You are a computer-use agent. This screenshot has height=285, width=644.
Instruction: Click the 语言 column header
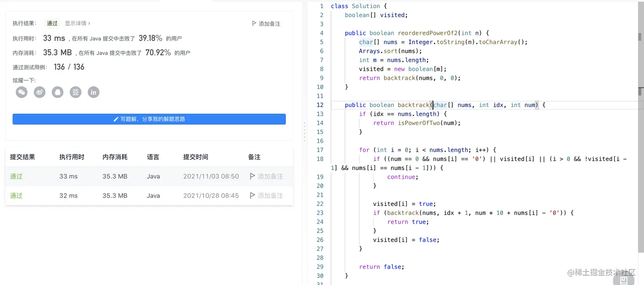pyautogui.click(x=153, y=157)
